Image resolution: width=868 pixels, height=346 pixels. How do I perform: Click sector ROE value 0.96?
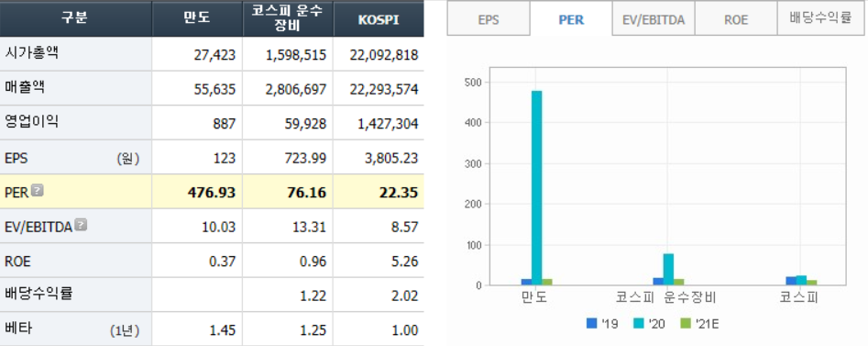coord(313,262)
